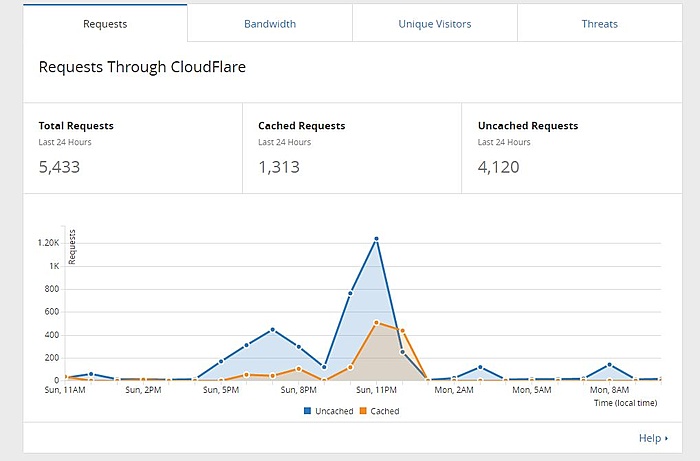Select Uncached data point near 450
Image resolution: width=700 pixels, height=461 pixels.
[x=272, y=330]
